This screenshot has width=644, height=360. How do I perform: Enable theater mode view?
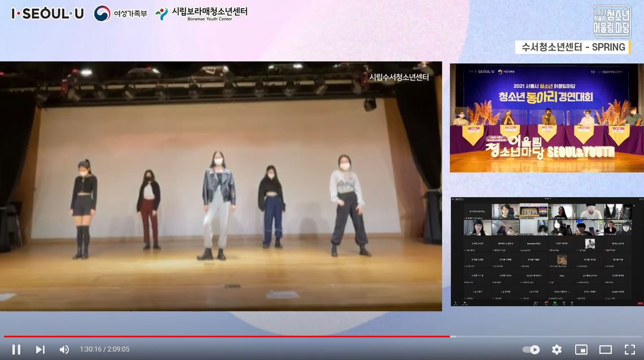605,349
